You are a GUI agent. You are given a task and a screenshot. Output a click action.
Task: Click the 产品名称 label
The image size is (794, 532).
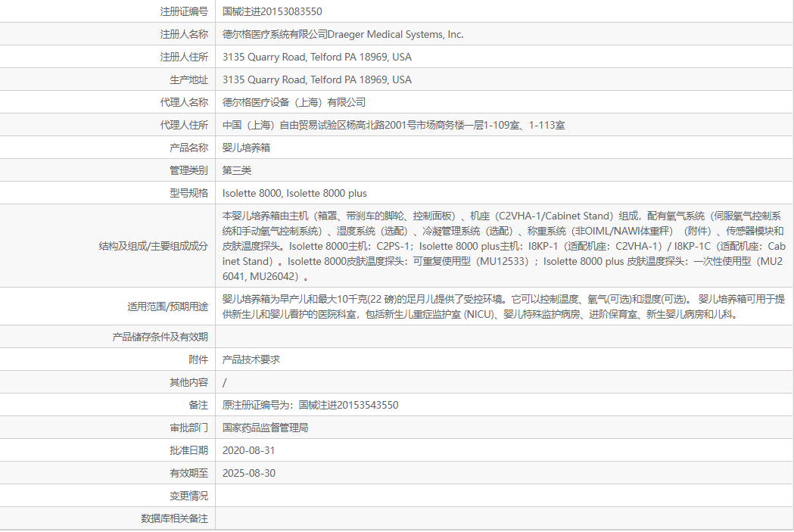[188, 148]
